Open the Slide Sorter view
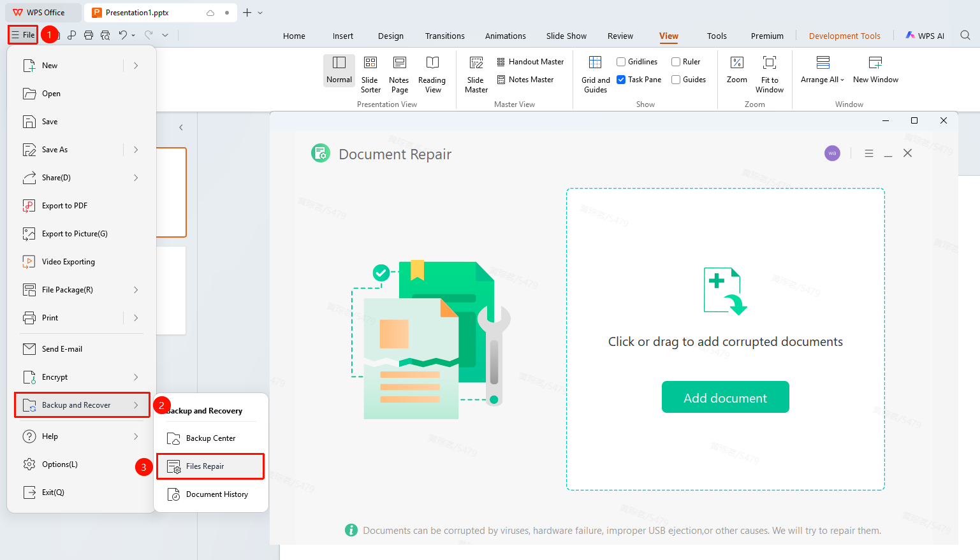This screenshot has width=980, height=560. [x=370, y=75]
